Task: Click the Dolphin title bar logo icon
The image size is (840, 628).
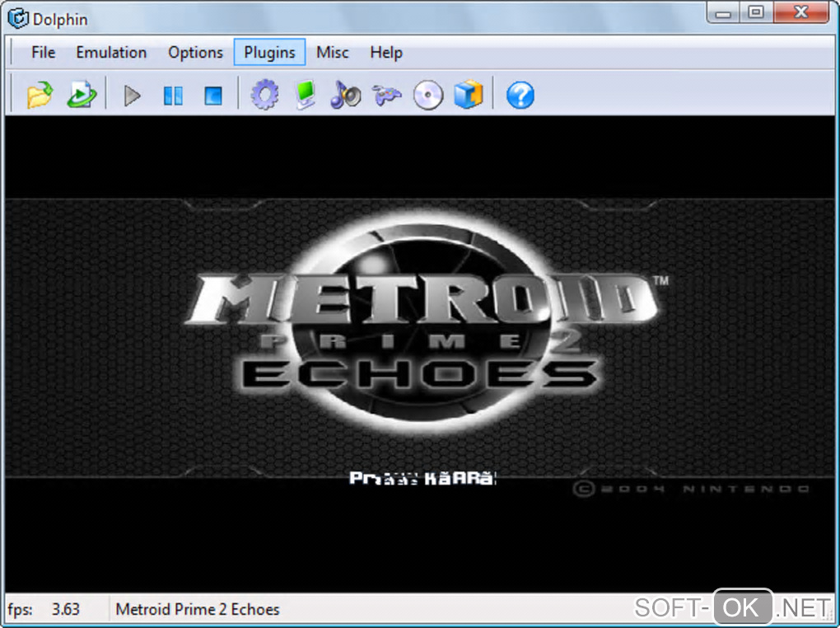Action: tap(17, 18)
